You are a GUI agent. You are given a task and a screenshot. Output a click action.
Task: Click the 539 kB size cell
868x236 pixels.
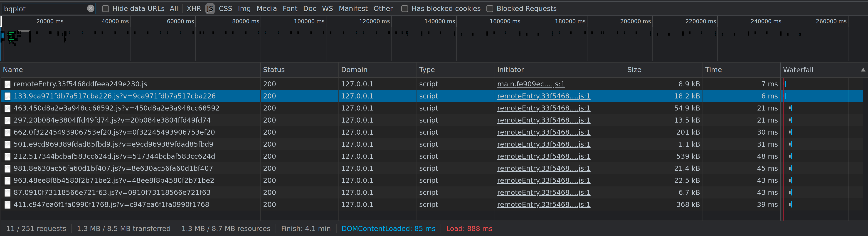pos(663,156)
